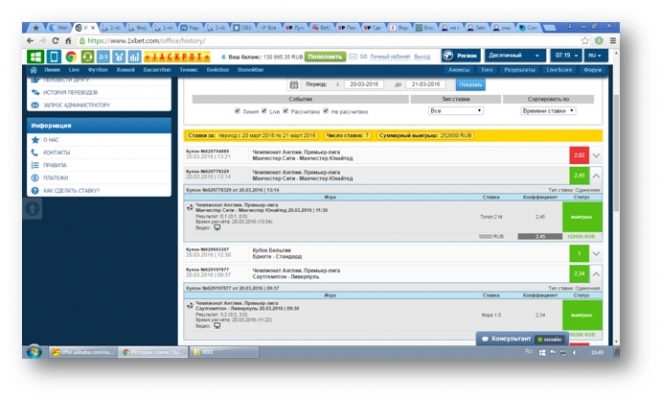
Task: Click period start date field 20-03-2016
Action: coord(364,84)
